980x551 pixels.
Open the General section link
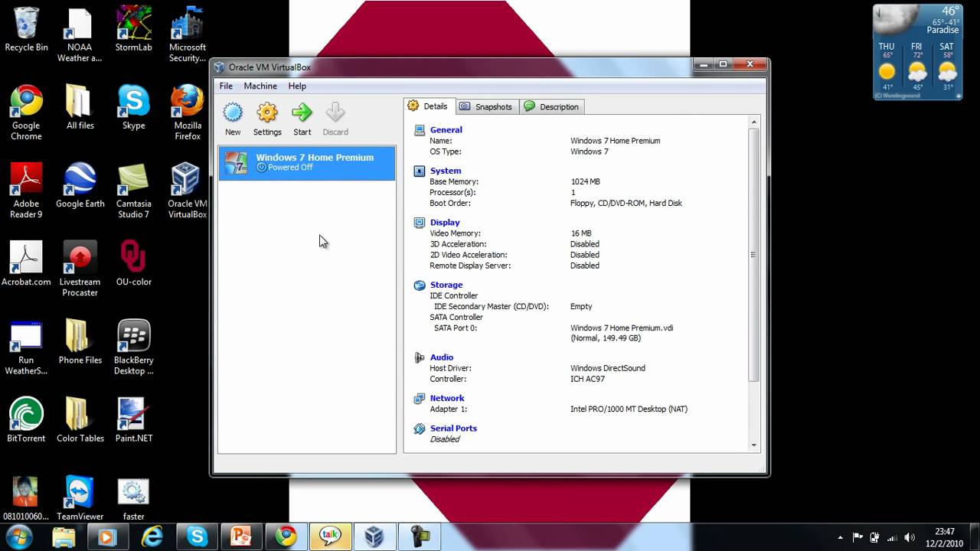446,130
